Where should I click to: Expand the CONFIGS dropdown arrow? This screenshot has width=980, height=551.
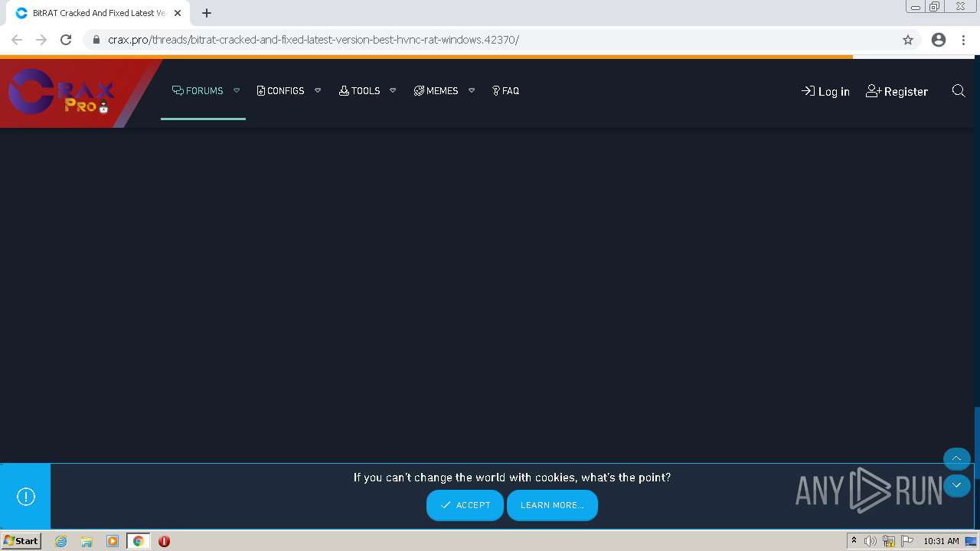[318, 90]
